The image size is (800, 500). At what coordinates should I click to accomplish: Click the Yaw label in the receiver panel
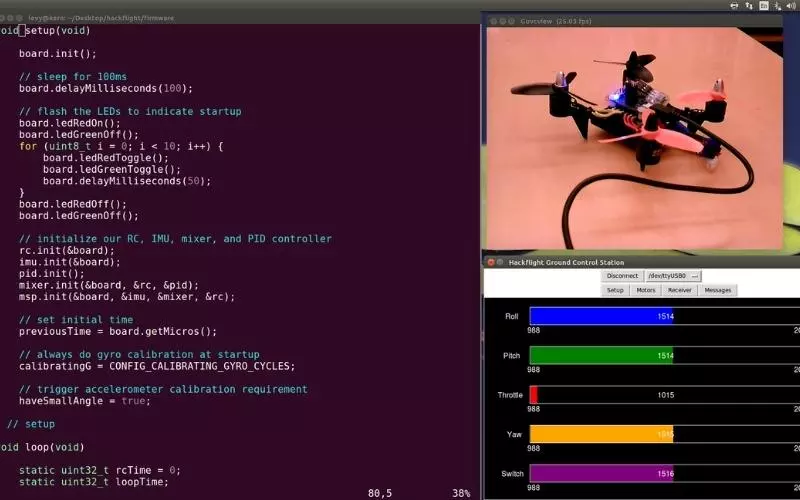pos(514,434)
